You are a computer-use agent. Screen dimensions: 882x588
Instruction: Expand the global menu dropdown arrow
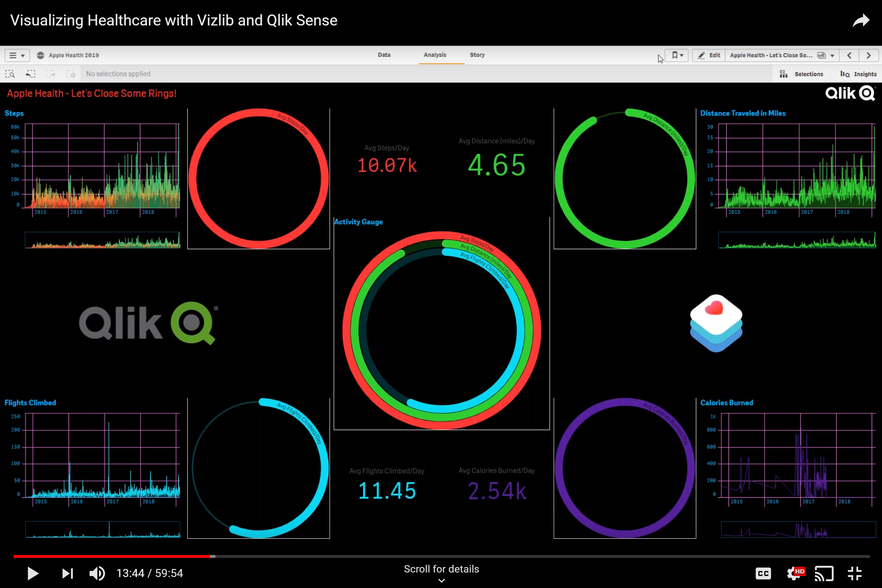tap(23, 55)
